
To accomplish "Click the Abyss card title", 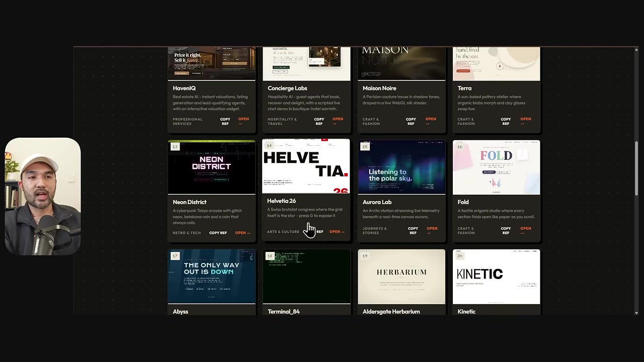I will click(x=180, y=312).
